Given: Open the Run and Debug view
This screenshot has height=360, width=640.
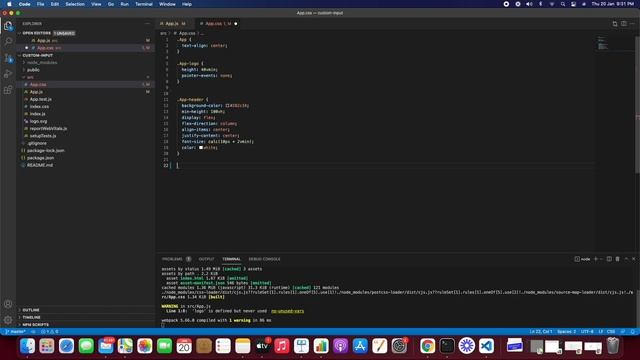Looking at the screenshot, I should pyautogui.click(x=8, y=74).
